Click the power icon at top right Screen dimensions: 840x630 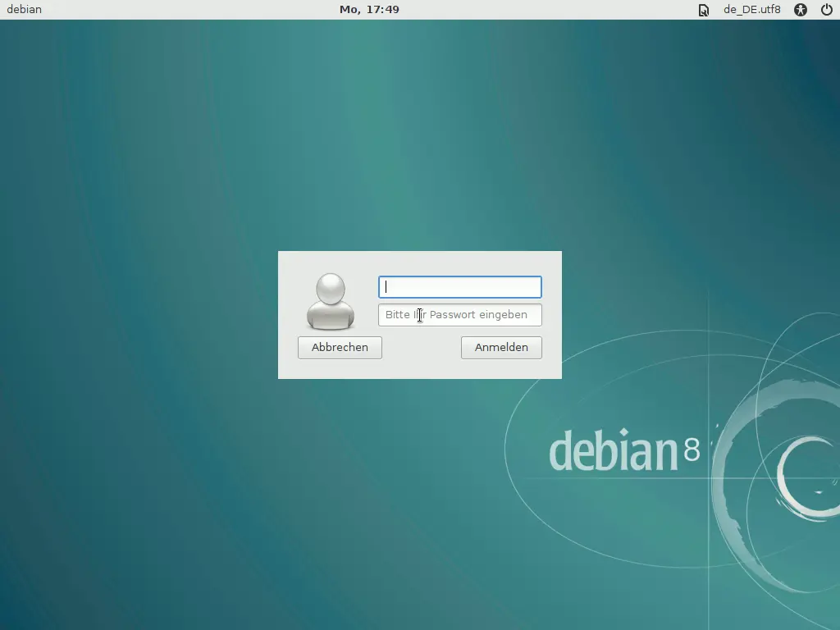point(829,10)
